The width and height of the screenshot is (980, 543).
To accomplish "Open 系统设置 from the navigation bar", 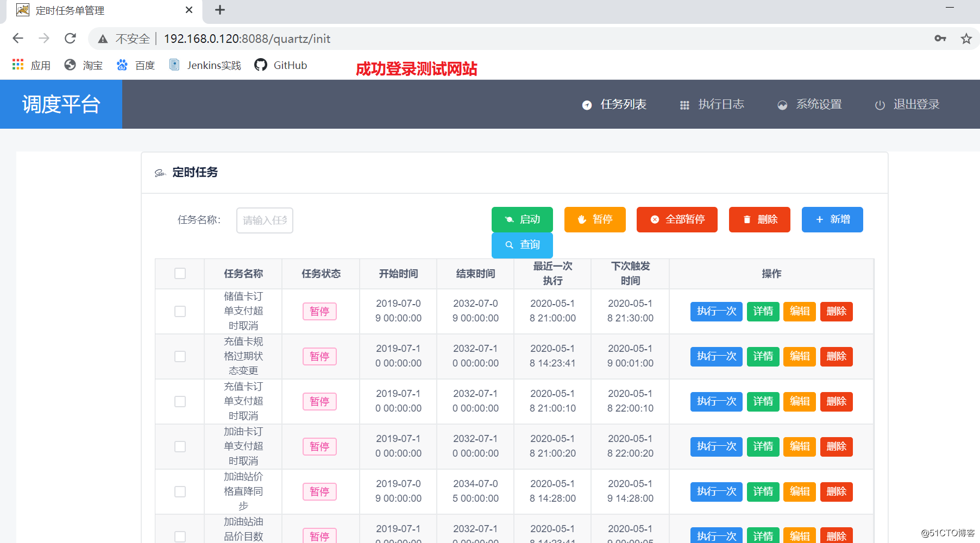I will [810, 104].
